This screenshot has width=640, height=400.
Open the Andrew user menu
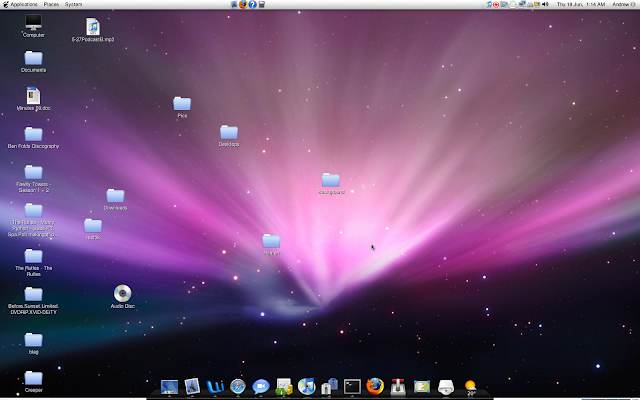pyautogui.click(x=623, y=4)
